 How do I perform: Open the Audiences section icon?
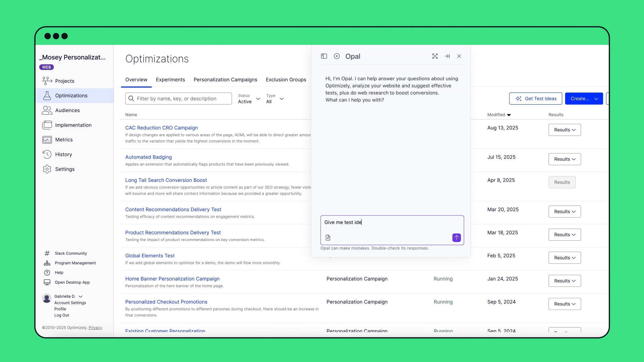pyautogui.click(x=47, y=110)
